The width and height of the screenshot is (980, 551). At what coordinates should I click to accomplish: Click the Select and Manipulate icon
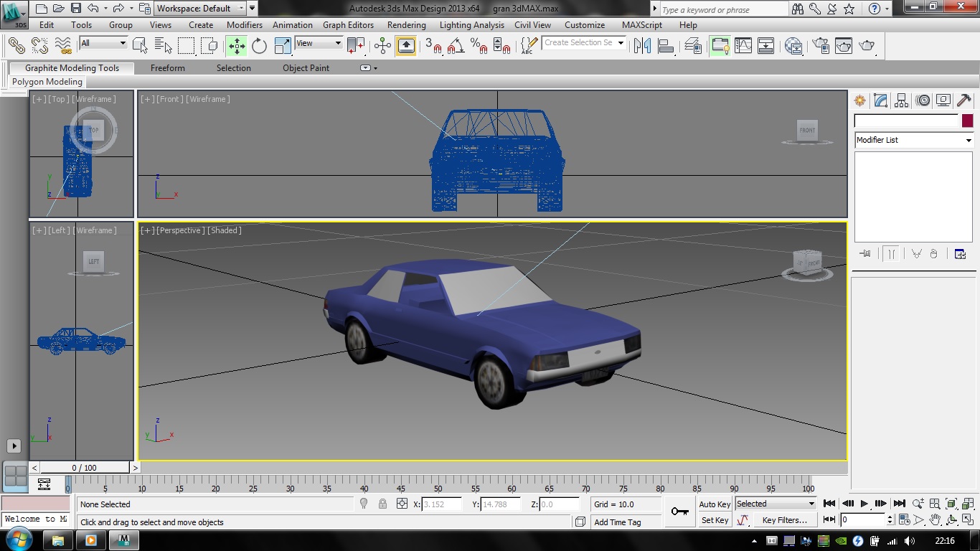(382, 45)
